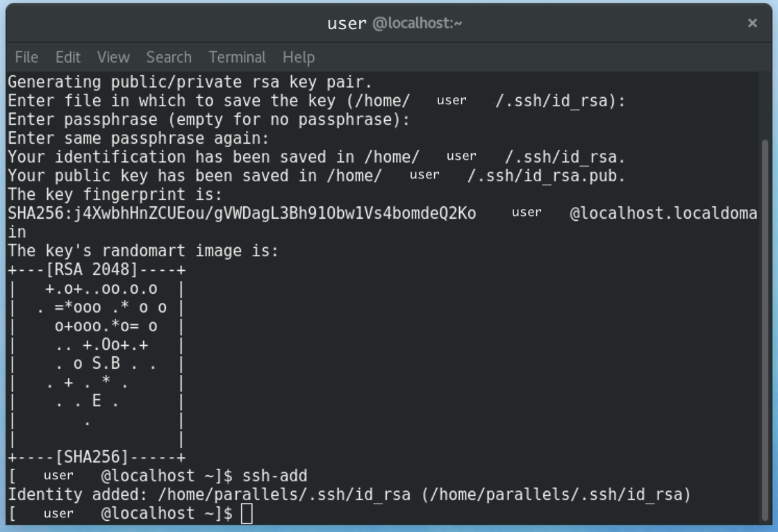Click the window title 'user @localhost:~'
The width and height of the screenshot is (778, 532).
(395, 24)
